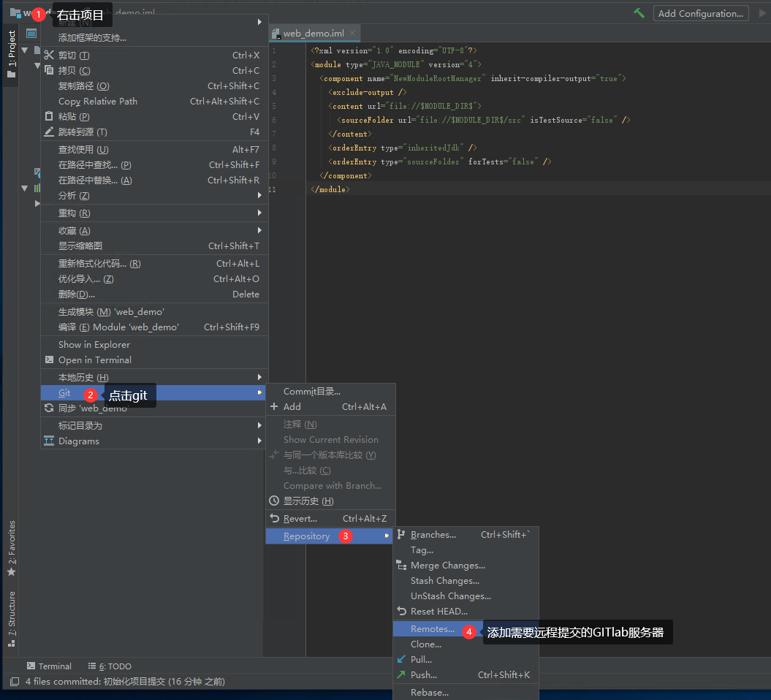Select 编译 (E) Module 'web_demo' entry
The height and width of the screenshot is (700, 771).
pyautogui.click(x=154, y=327)
